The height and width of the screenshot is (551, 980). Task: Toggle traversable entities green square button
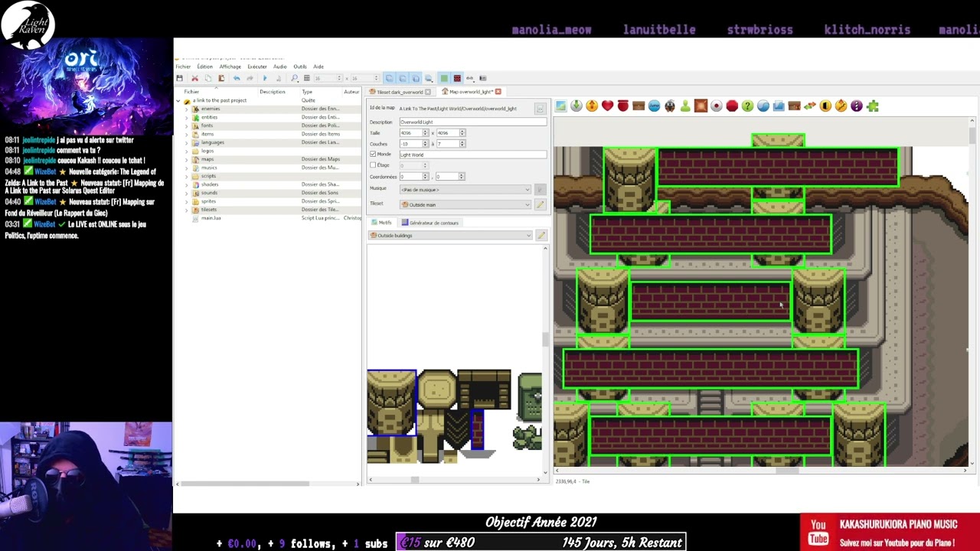443,78
